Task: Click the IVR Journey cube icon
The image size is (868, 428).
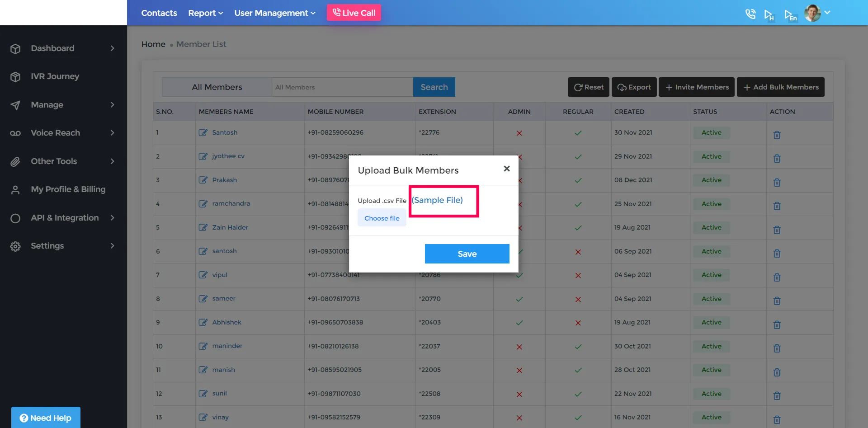Action: click(15, 77)
